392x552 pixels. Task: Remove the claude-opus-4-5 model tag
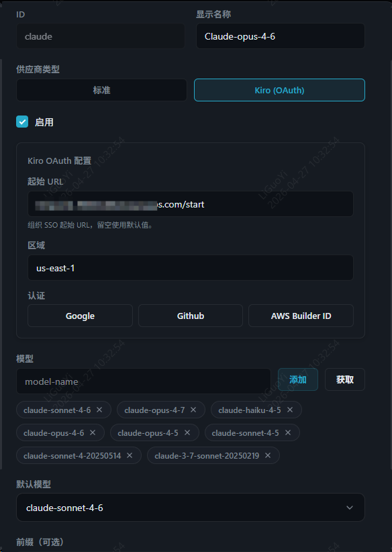click(187, 432)
